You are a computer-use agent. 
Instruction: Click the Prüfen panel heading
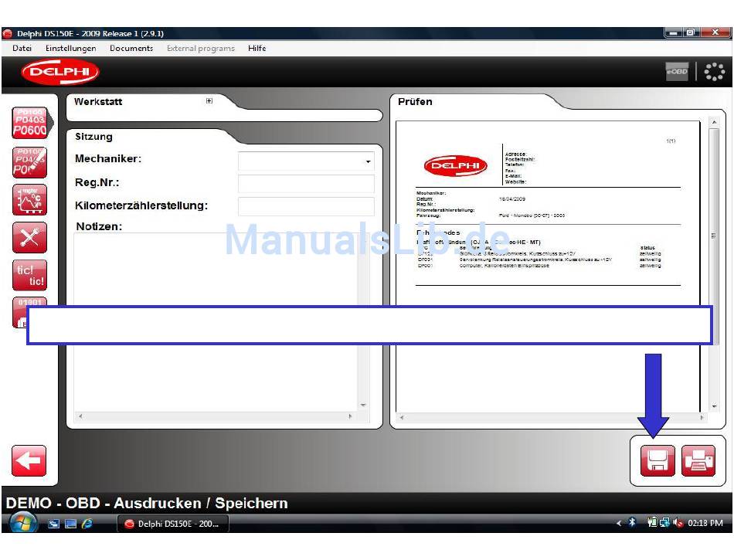click(415, 101)
